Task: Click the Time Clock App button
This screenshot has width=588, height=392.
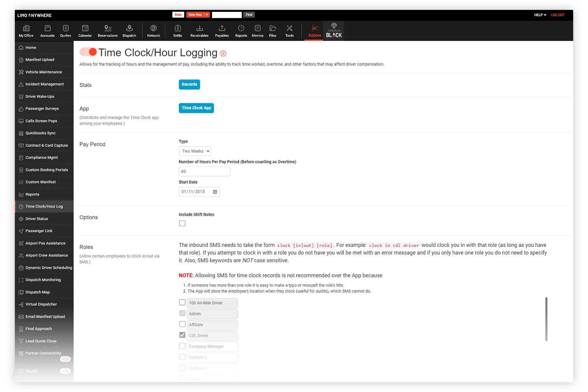Action: [196, 108]
